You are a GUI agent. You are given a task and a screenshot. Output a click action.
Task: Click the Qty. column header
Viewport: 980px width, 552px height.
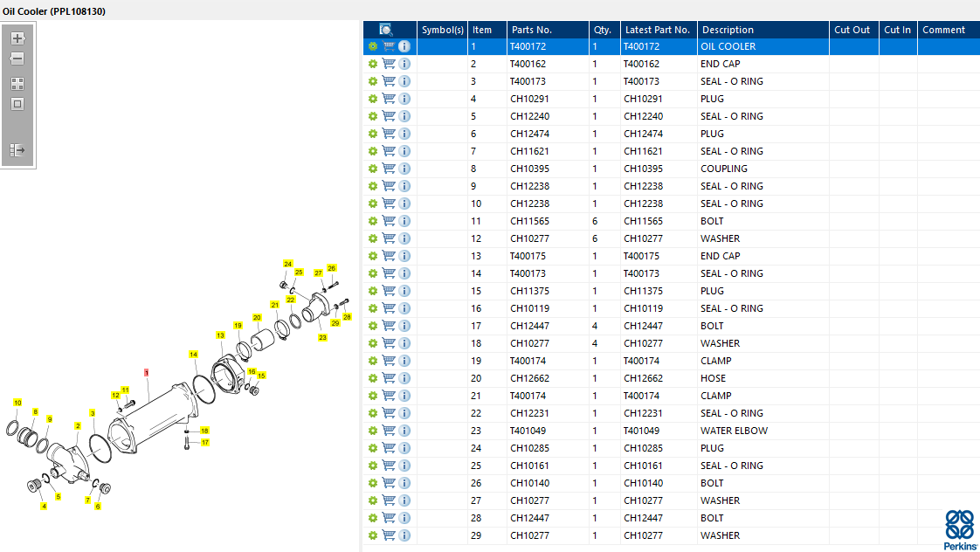(604, 30)
